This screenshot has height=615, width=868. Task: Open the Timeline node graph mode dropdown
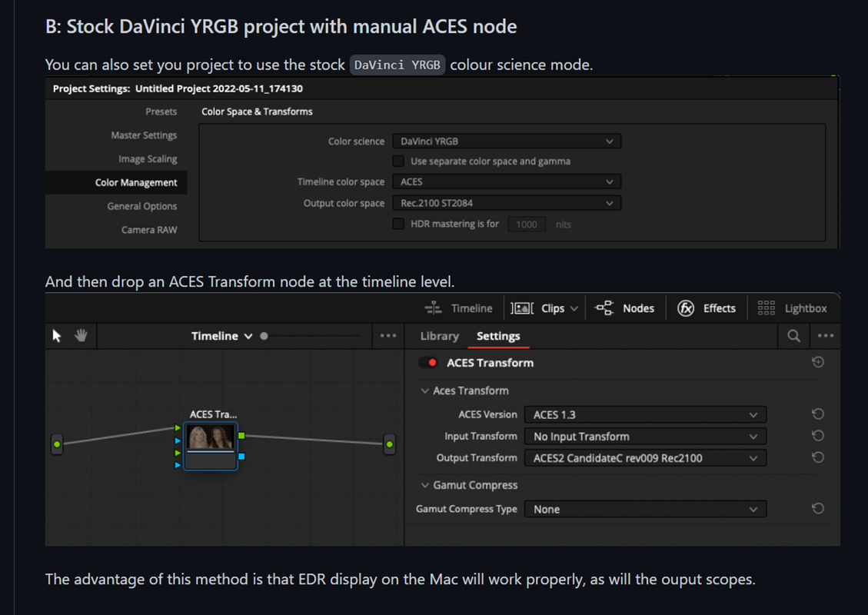221,336
